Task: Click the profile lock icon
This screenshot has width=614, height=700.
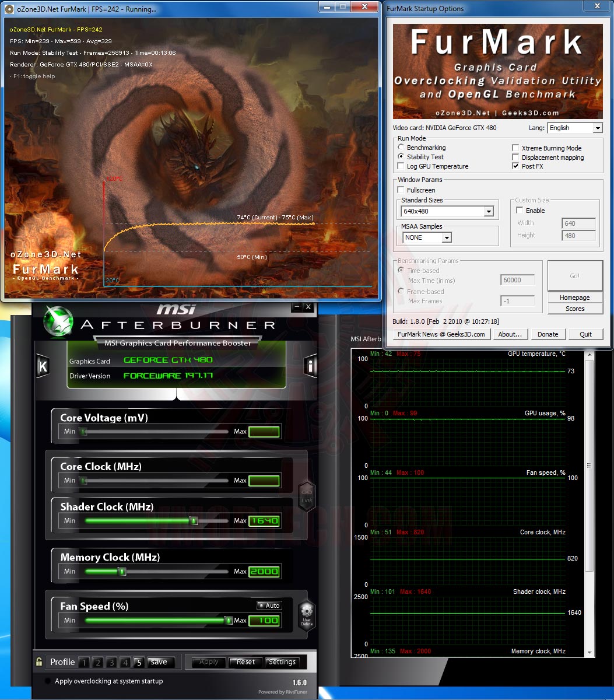Action: click(x=39, y=662)
